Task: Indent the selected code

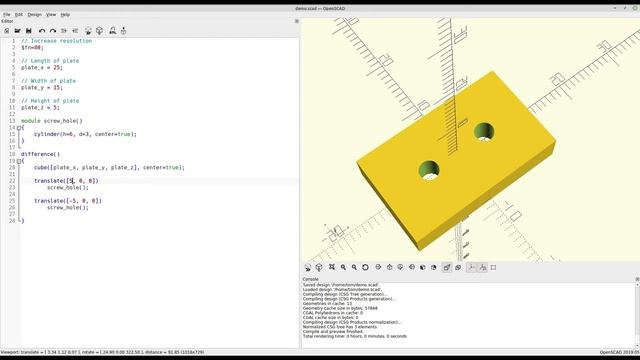Action: (x=75, y=31)
